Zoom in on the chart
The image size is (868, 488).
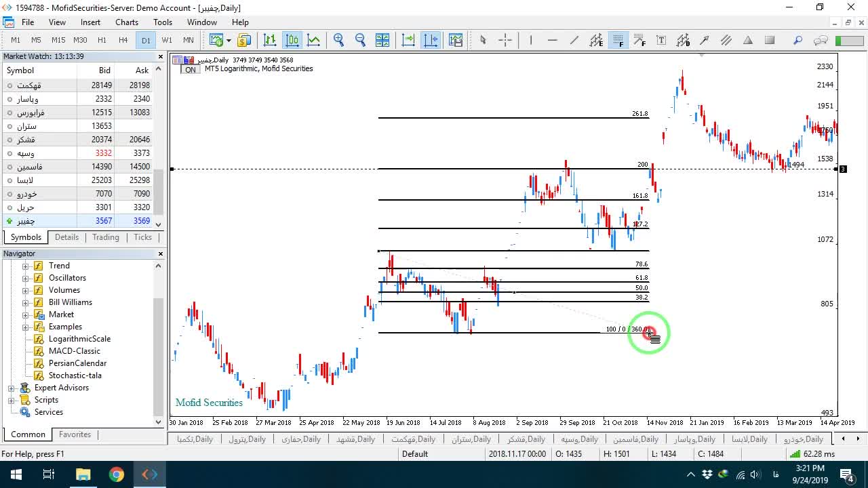(x=338, y=40)
